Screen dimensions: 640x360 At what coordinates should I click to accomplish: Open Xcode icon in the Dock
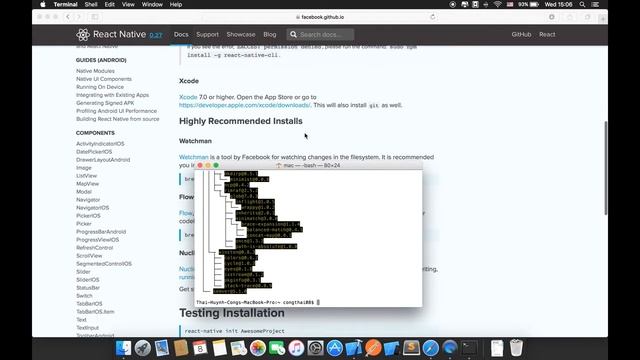point(353,348)
